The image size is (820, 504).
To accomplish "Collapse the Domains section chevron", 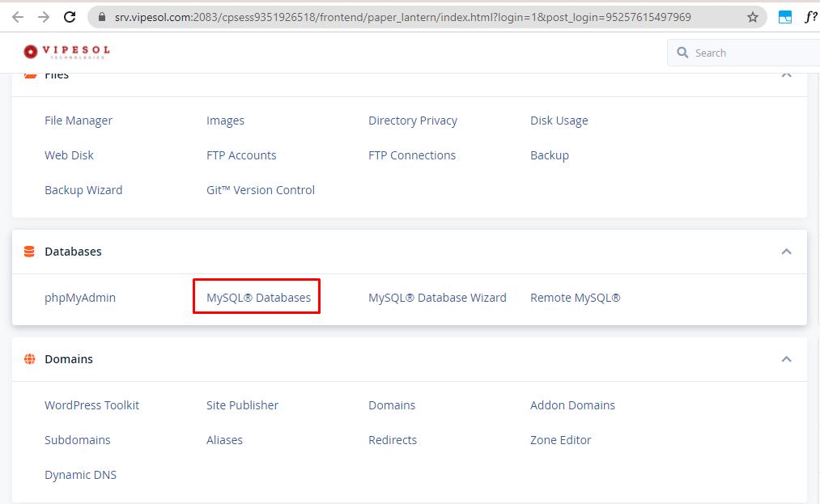I will point(786,359).
